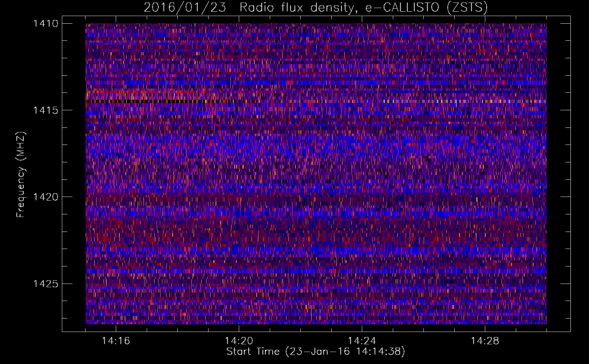
Task: Click the 'Frequency (MHZ)' axis title
Action: [x=21, y=174]
